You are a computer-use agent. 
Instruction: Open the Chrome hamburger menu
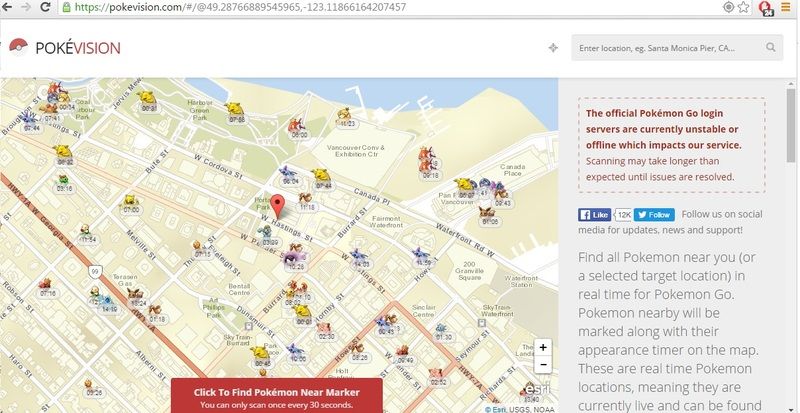pos(785,7)
